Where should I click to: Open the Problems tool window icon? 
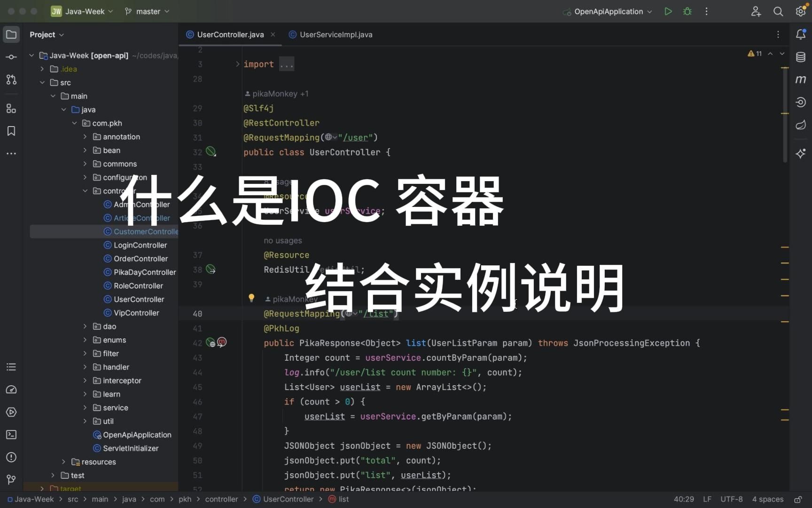11,457
